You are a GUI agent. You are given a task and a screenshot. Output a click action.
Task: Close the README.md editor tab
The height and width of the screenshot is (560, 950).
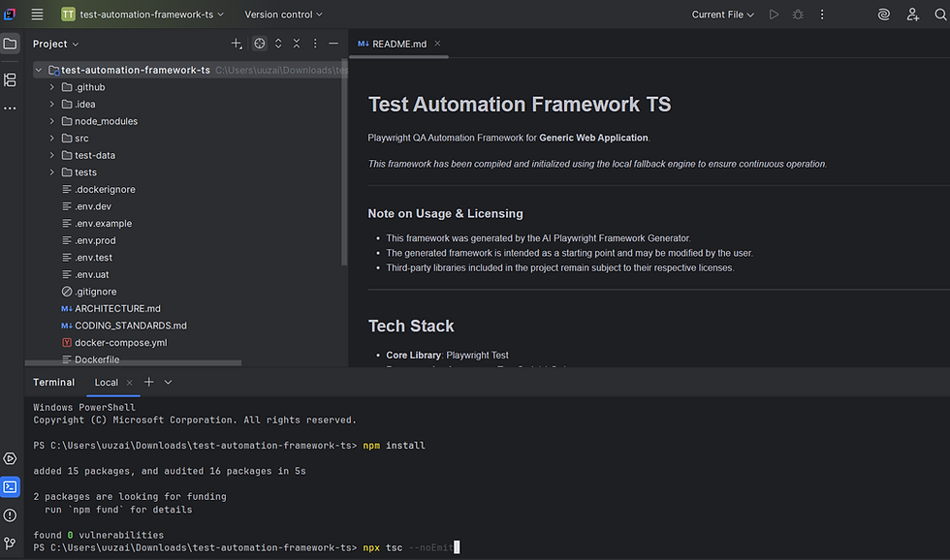(437, 44)
